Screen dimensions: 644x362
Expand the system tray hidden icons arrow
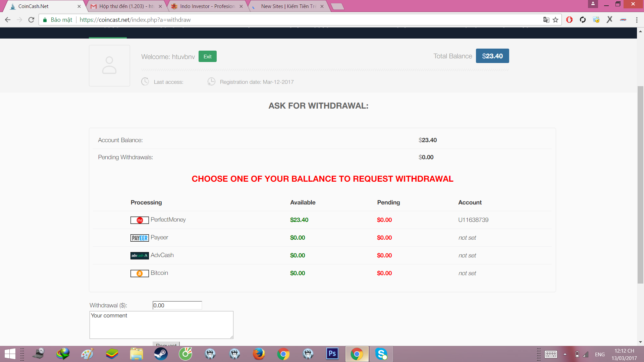tap(565, 354)
